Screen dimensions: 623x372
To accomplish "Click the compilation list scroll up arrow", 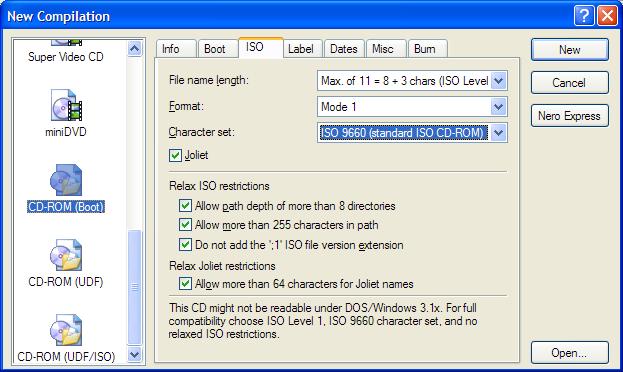I will [x=135, y=49].
